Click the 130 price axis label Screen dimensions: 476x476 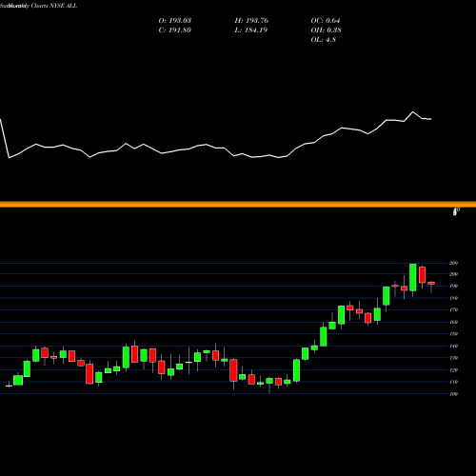point(453,358)
